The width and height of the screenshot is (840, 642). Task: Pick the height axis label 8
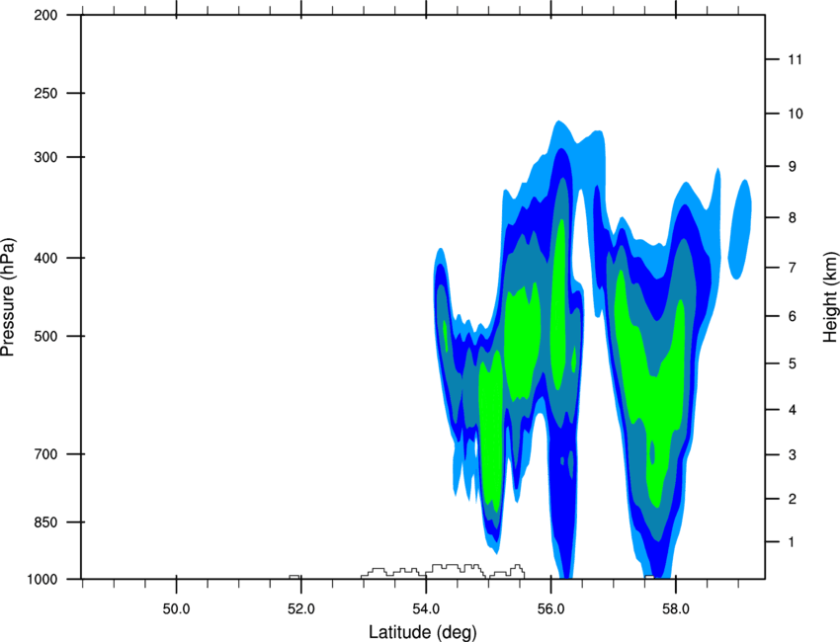[x=793, y=218]
